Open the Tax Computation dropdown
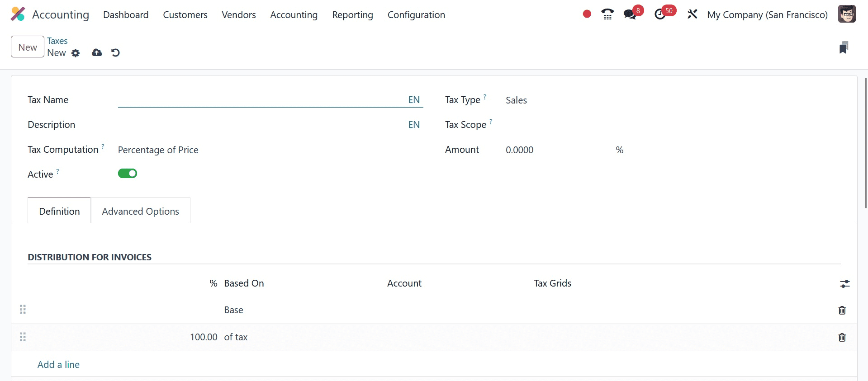 [x=270, y=150]
